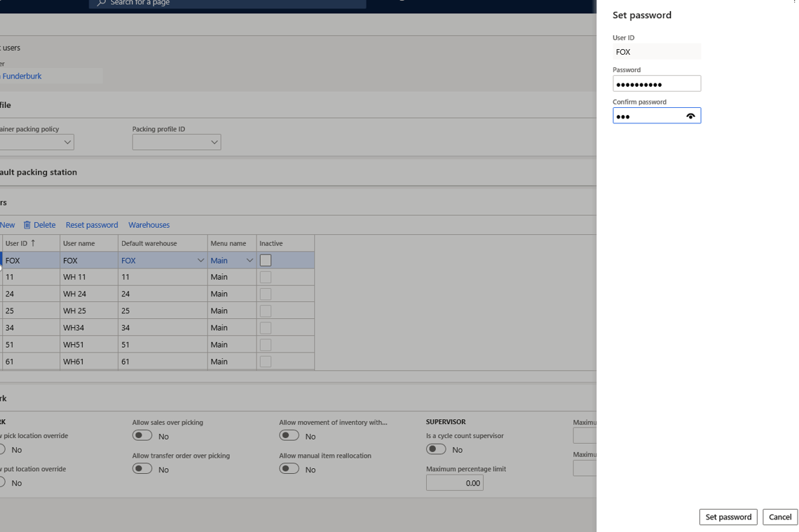The width and height of the screenshot is (799, 532).
Task: Toggle Allow transfer order over picking switch
Action: click(x=142, y=469)
